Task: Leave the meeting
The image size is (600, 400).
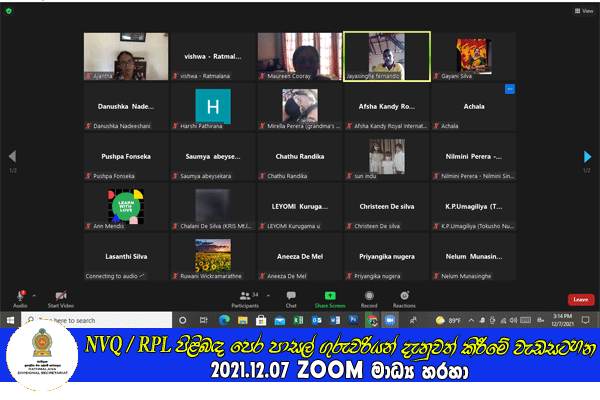Action: click(x=581, y=300)
